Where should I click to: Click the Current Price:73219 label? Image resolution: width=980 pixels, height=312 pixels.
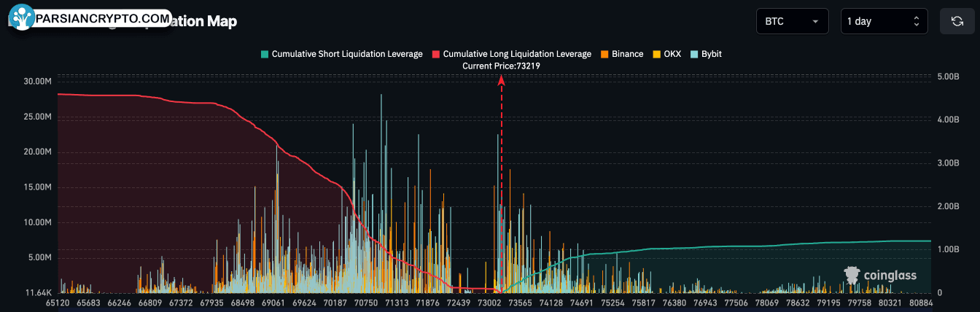coord(501,66)
